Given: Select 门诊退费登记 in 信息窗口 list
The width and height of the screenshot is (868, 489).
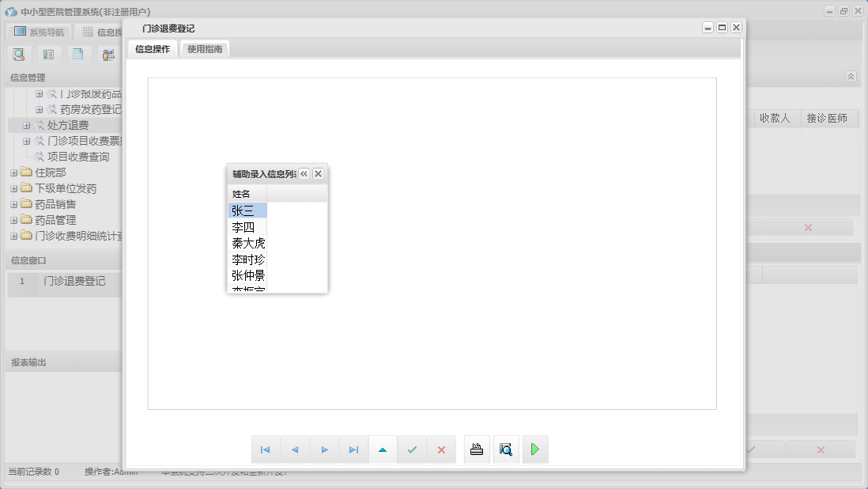Looking at the screenshot, I should [74, 282].
